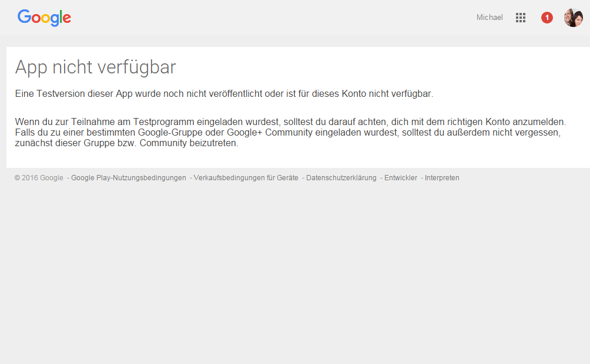Click the 'Eine Testversion dieser App' sentence
590x364 pixels.
(x=224, y=93)
